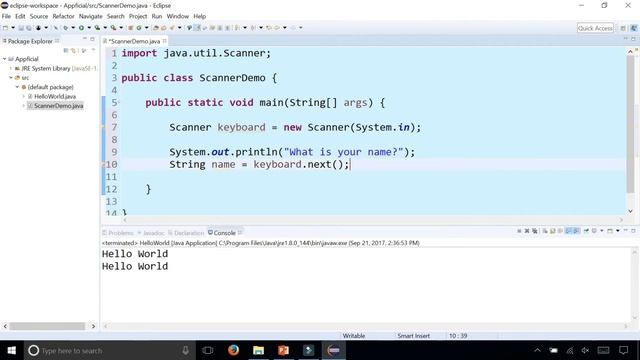Click the Terminate console icon
This screenshot has height=360, width=640.
coord(519,231)
